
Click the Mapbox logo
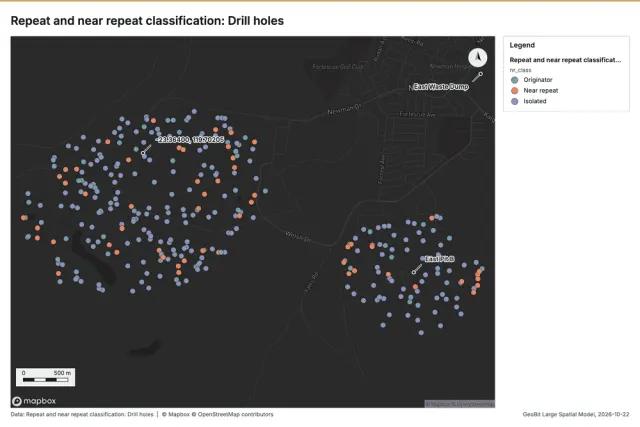coord(34,401)
